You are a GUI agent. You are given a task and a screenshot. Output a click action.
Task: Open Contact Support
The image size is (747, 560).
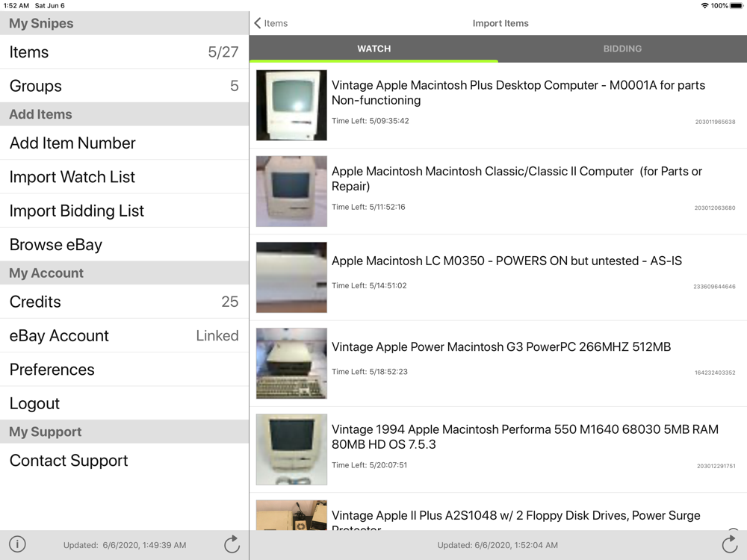point(124,460)
